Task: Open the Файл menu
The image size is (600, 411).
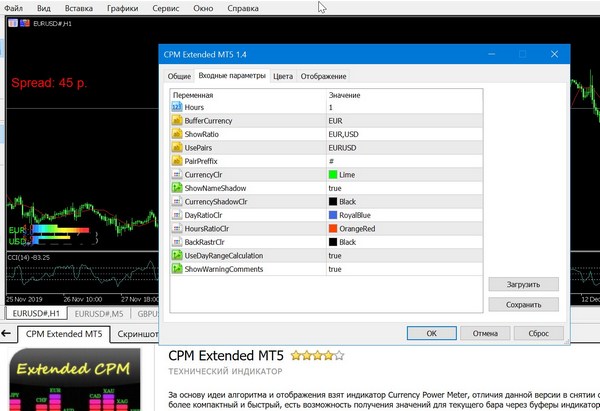Action: (x=13, y=8)
